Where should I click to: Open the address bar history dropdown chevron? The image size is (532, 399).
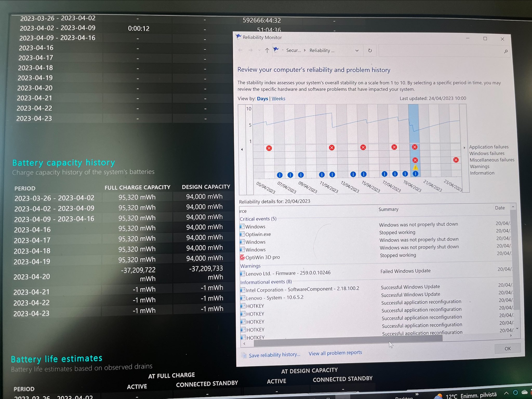coord(357,51)
